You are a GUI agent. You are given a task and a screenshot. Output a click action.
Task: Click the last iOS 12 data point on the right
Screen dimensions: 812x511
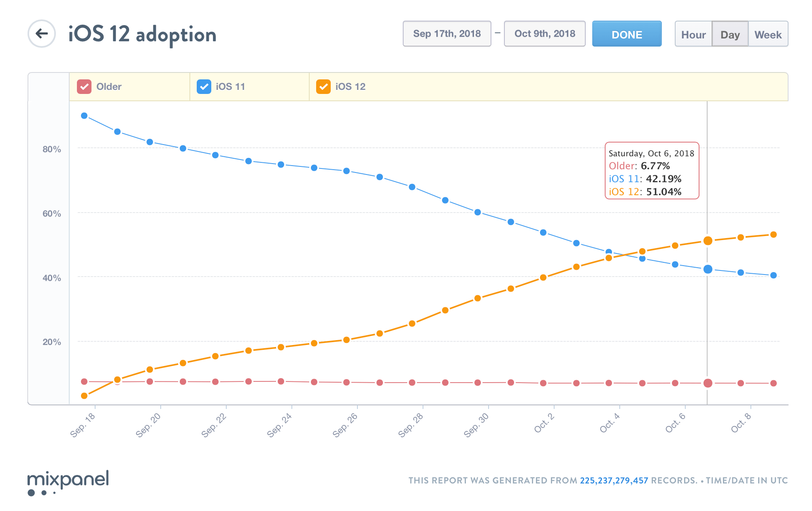pos(773,234)
